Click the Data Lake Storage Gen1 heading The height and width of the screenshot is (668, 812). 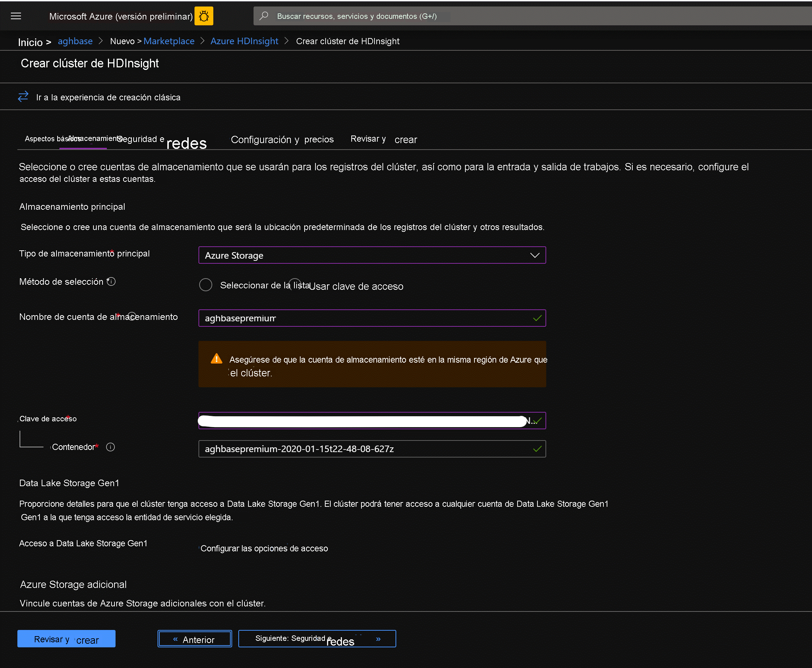click(x=69, y=483)
